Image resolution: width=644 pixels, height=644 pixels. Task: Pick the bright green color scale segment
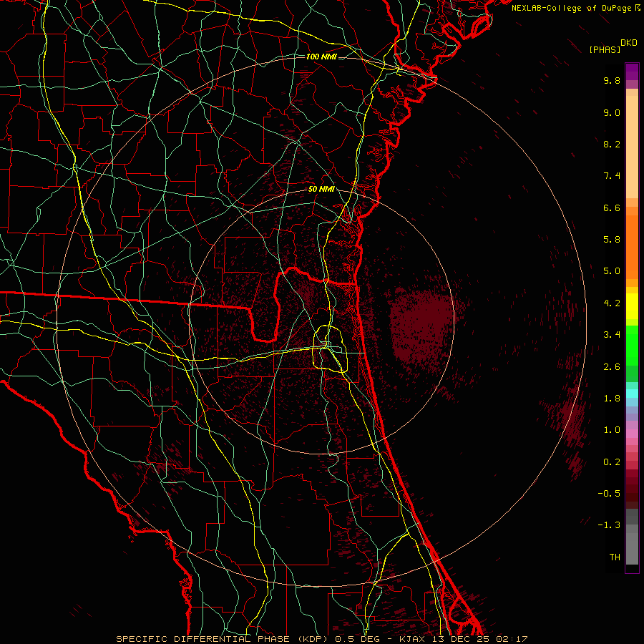[x=632, y=345]
